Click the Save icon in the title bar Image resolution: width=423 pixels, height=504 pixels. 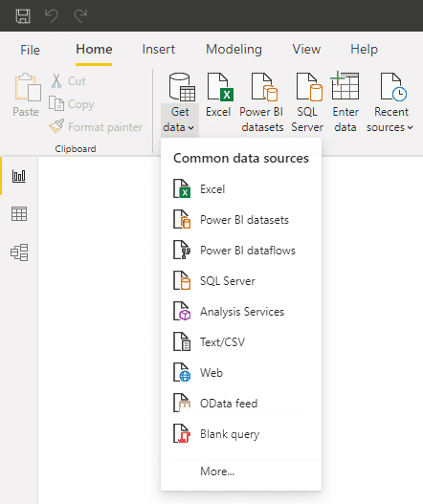(23, 16)
